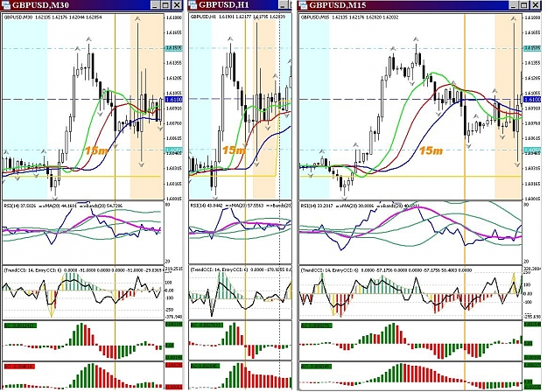
Task: Click the bottom green indicator label in H1 window
Action: point(205,367)
